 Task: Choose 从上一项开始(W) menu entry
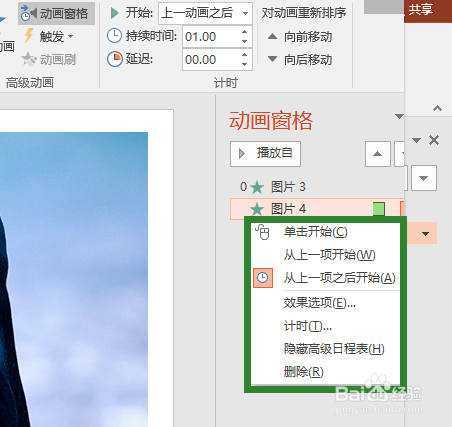tap(325, 255)
